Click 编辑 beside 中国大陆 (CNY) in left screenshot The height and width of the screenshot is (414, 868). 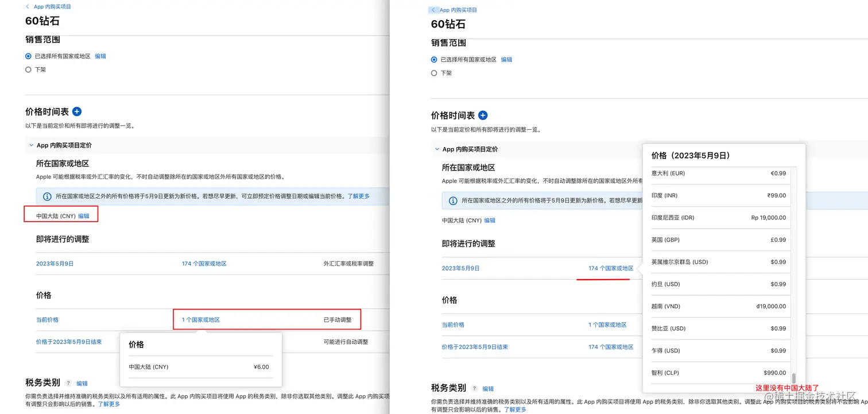coord(84,216)
